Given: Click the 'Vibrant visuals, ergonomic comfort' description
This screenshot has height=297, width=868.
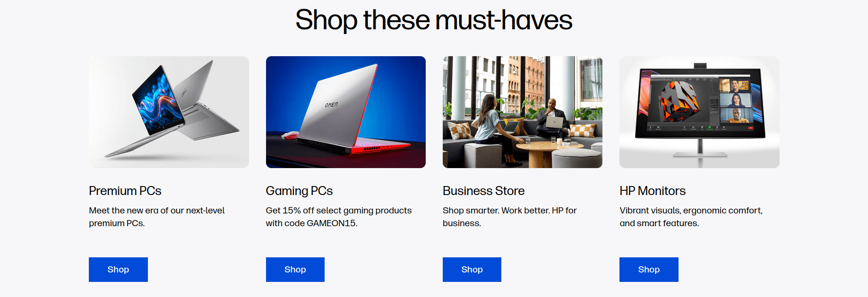Looking at the screenshot, I should point(691,217).
